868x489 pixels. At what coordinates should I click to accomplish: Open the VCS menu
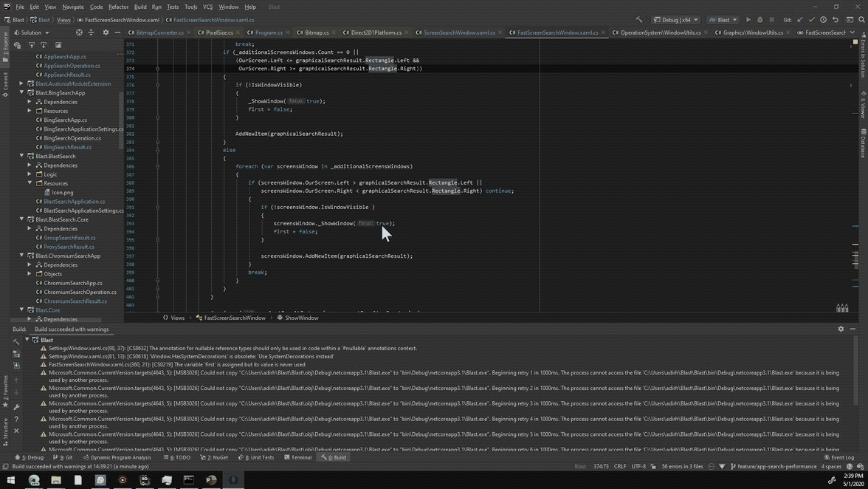(207, 7)
